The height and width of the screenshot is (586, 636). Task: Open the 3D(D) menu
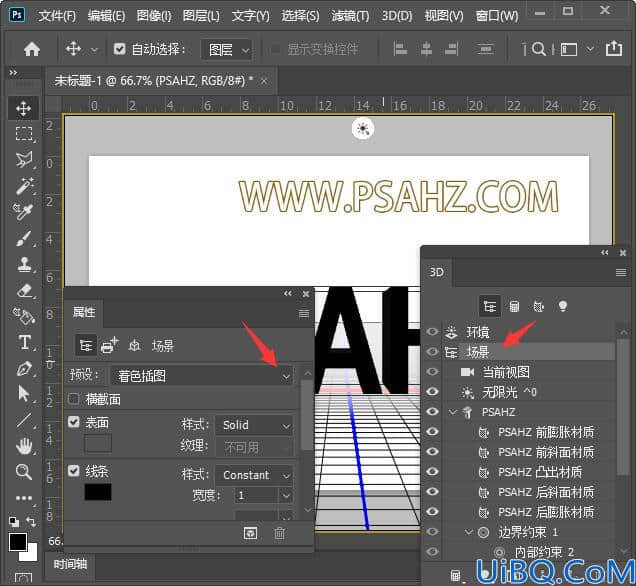click(x=397, y=16)
